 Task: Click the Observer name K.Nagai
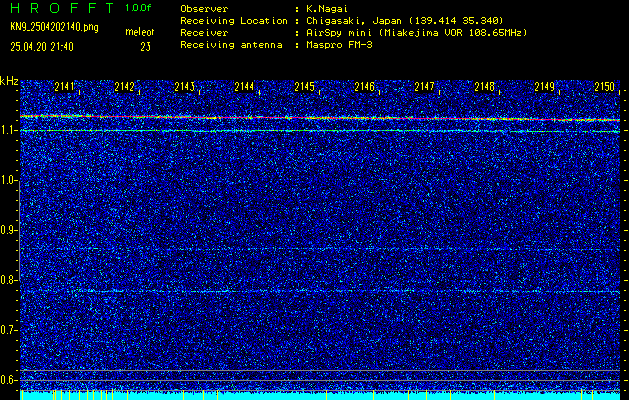tap(327, 9)
